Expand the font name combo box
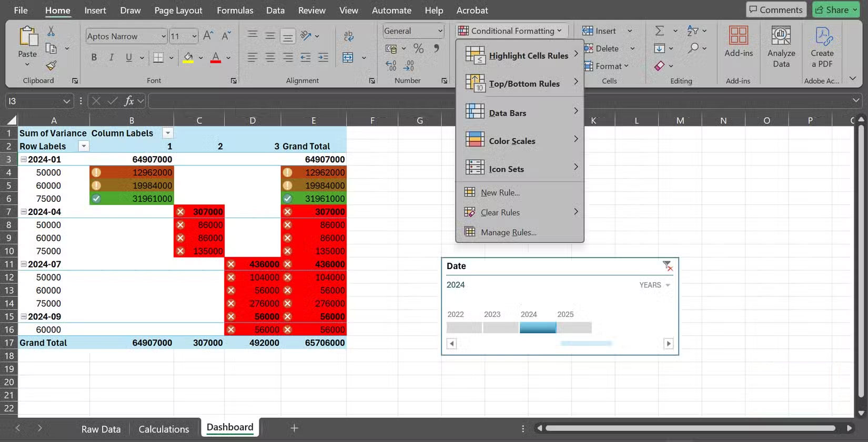 coord(164,36)
